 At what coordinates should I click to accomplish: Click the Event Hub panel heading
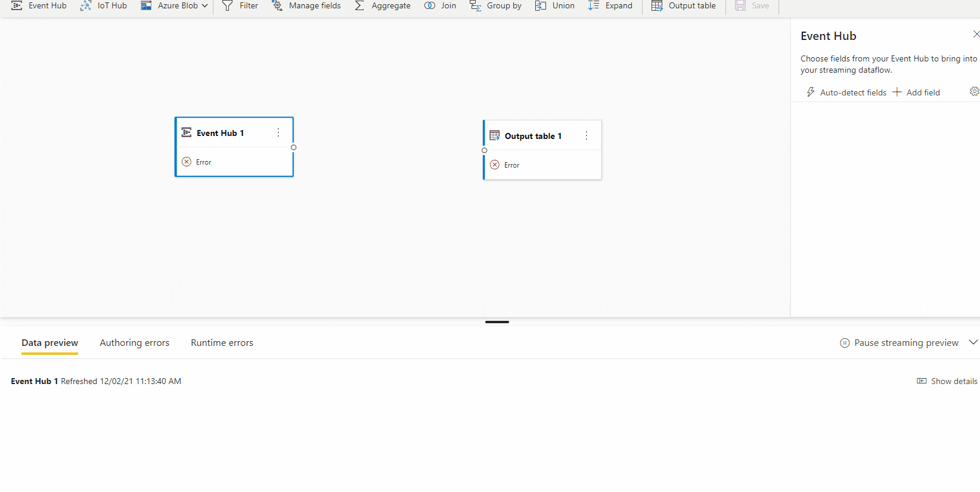tap(829, 36)
